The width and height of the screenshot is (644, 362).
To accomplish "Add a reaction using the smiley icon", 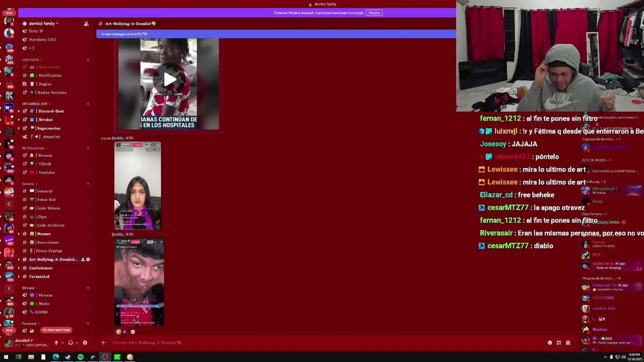I will point(133,332).
